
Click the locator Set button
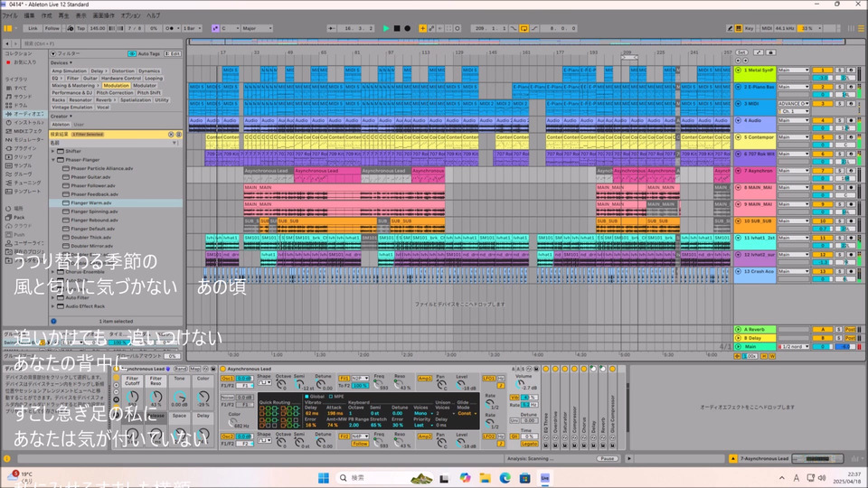pos(741,52)
